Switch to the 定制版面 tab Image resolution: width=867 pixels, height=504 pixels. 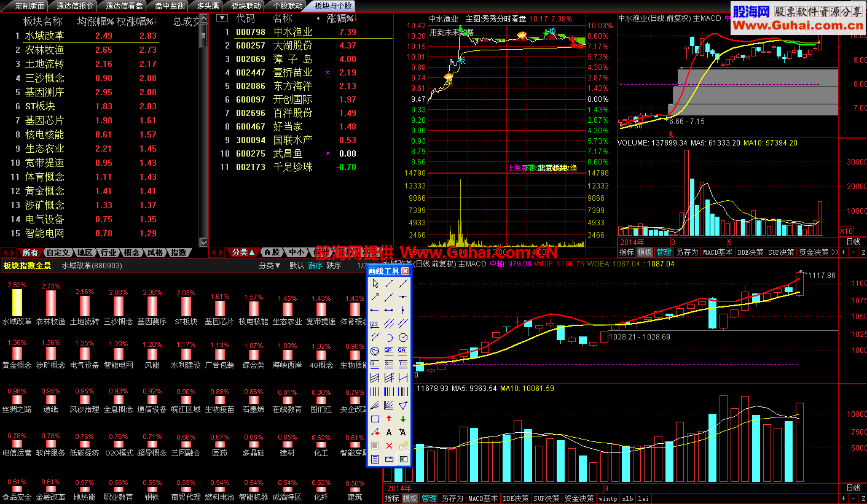(29, 6)
